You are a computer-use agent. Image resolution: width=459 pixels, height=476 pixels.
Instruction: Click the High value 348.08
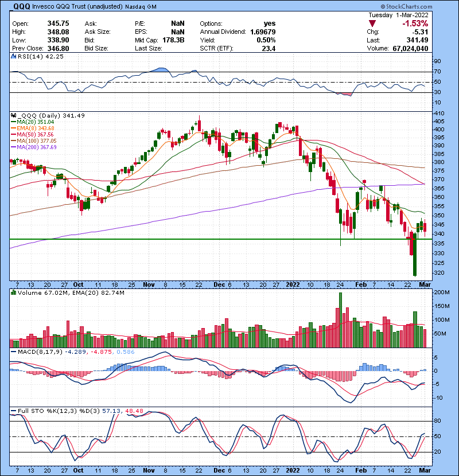(x=58, y=32)
